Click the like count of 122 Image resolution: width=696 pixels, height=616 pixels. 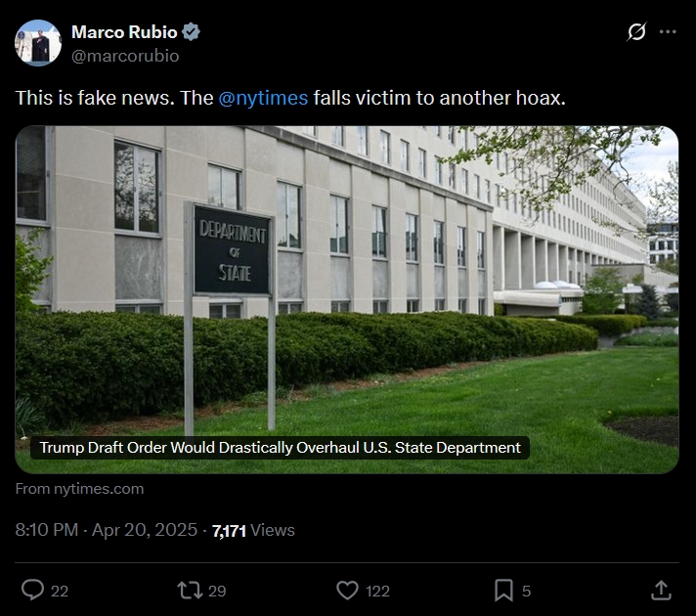click(377, 591)
